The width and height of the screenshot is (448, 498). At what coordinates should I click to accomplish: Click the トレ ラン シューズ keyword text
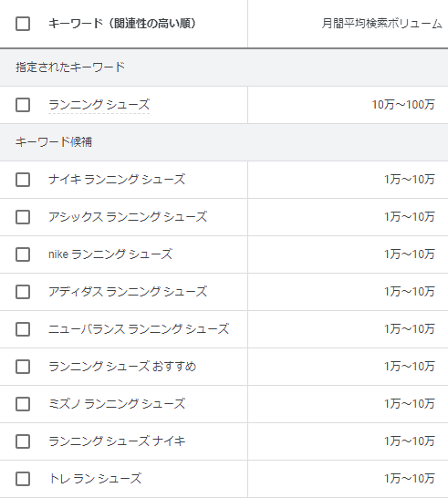(x=95, y=479)
